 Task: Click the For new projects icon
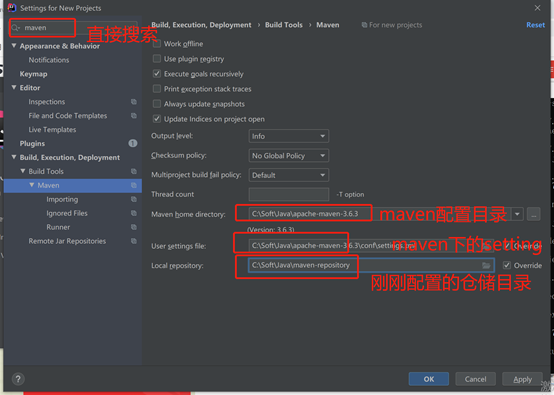point(364,25)
